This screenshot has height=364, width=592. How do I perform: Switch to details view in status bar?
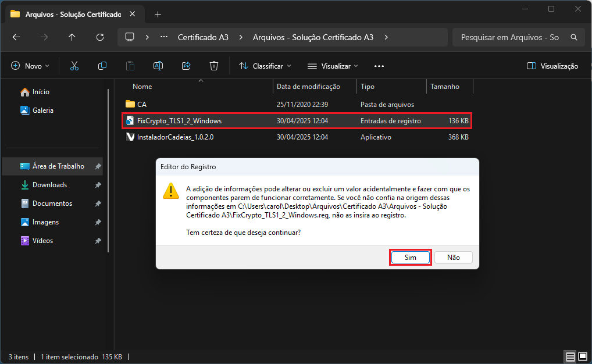coord(570,356)
